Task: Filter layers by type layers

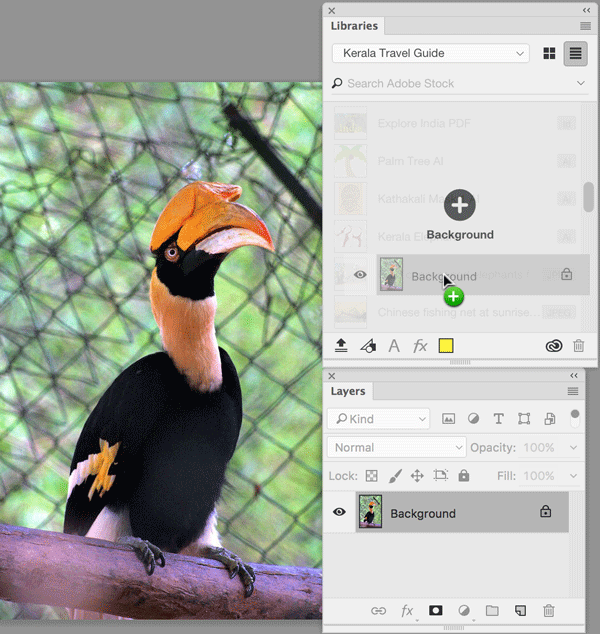Action: [x=499, y=419]
